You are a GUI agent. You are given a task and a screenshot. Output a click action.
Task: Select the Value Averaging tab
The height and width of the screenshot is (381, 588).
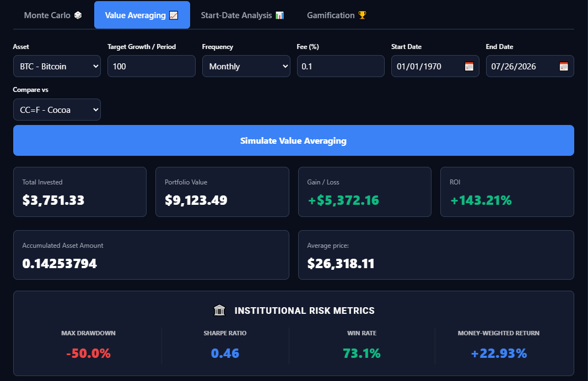142,15
